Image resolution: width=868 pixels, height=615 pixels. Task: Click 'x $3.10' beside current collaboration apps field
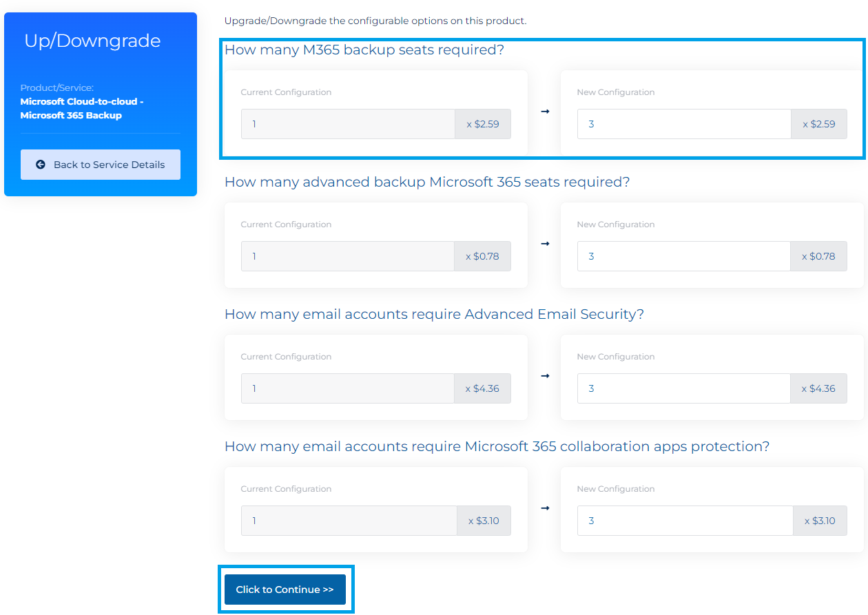point(484,521)
